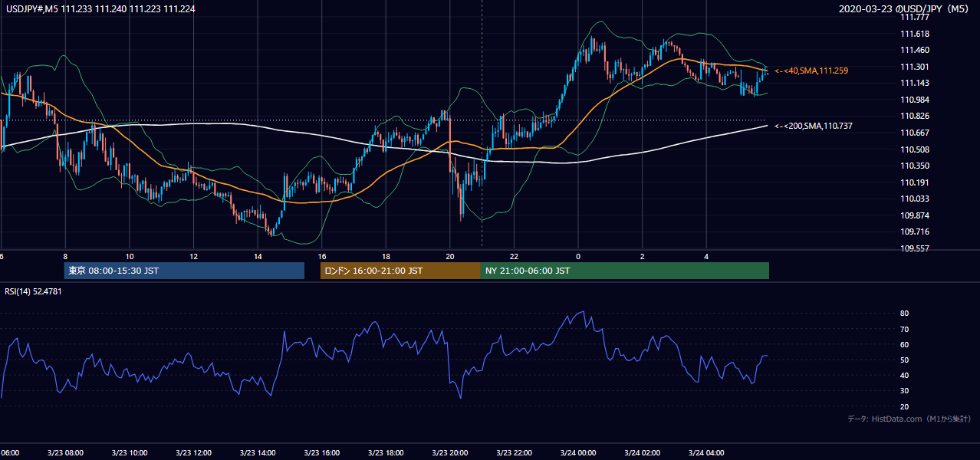Click hour tick 12 below price chart

[x=193, y=257]
